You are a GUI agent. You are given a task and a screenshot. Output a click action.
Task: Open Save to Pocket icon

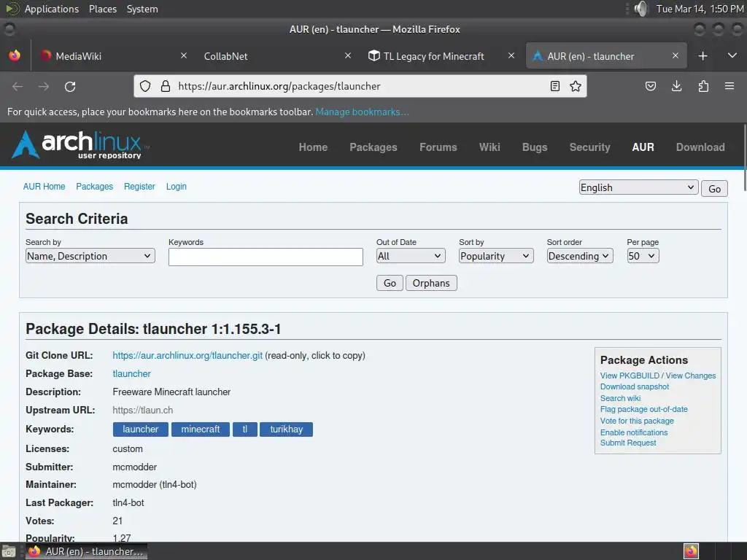pyautogui.click(x=650, y=86)
